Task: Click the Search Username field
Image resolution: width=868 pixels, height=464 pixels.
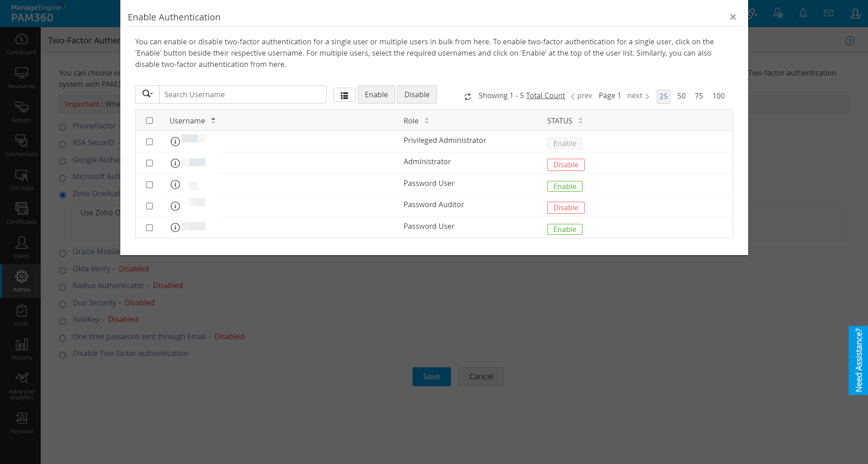Action: tap(243, 95)
